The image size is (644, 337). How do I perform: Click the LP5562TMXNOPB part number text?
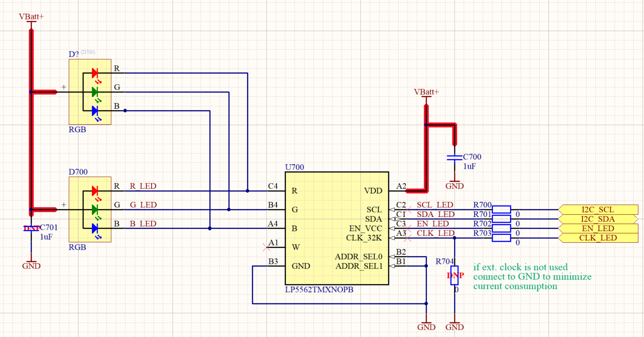click(x=319, y=289)
